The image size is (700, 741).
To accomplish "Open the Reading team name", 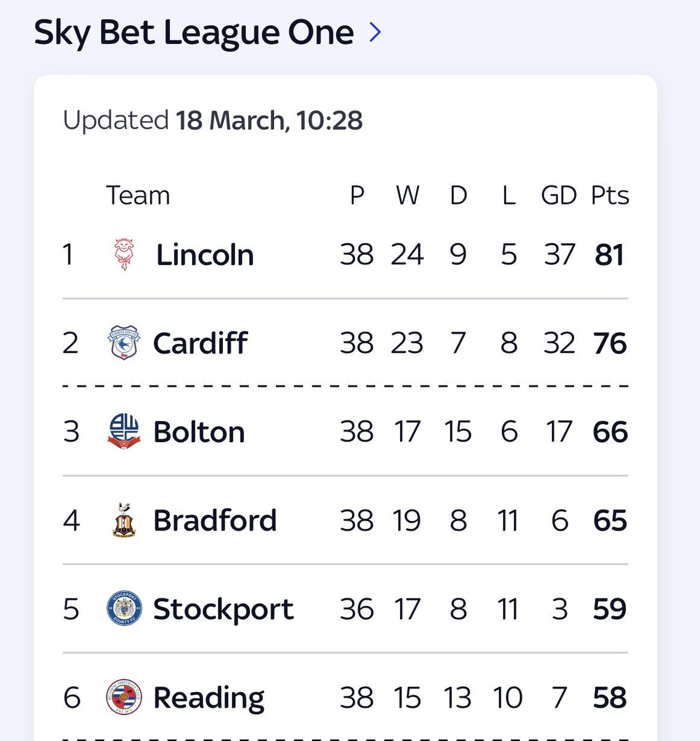I will pyautogui.click(x=209, y=698).
